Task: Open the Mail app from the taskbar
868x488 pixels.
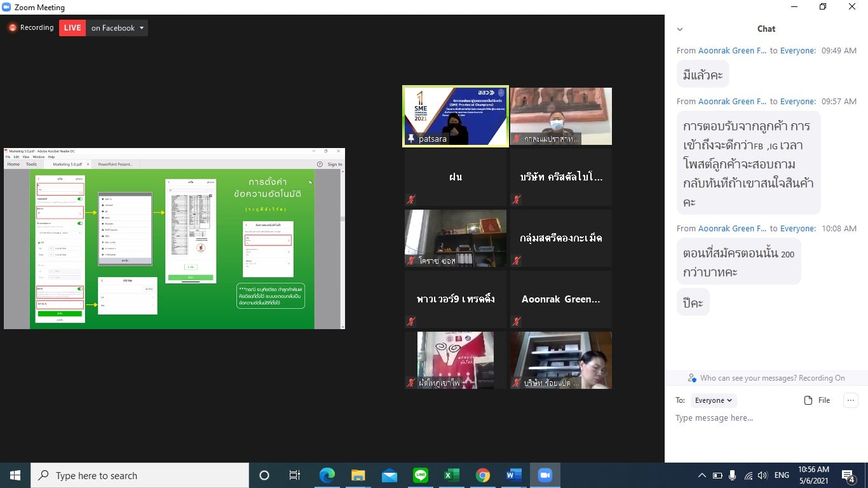Action: (389, 475)
